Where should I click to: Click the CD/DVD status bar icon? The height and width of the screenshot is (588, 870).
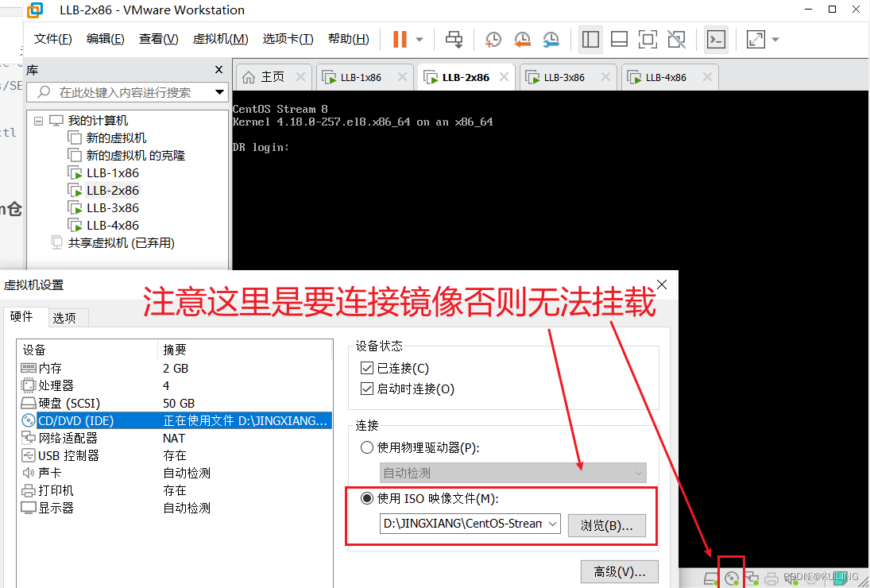[732, 579]
